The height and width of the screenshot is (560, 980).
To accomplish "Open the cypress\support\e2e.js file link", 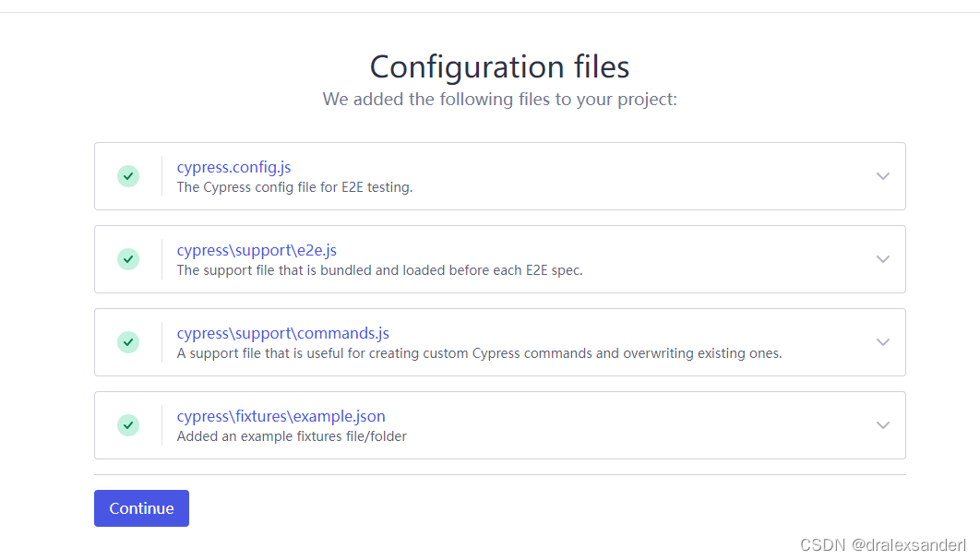I will click(257, 251).
